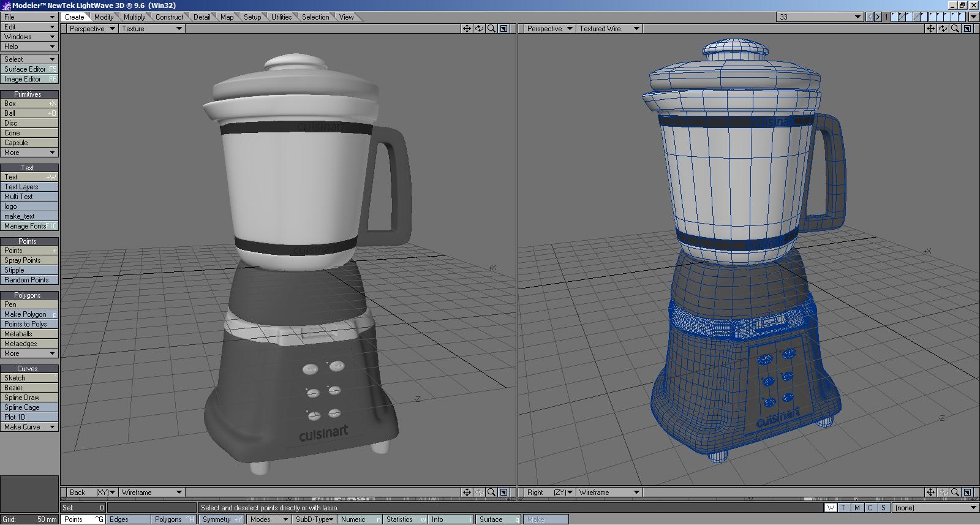The image size is (980, 525).
Task: Select S selection set mode button
Action: (883, 508)
